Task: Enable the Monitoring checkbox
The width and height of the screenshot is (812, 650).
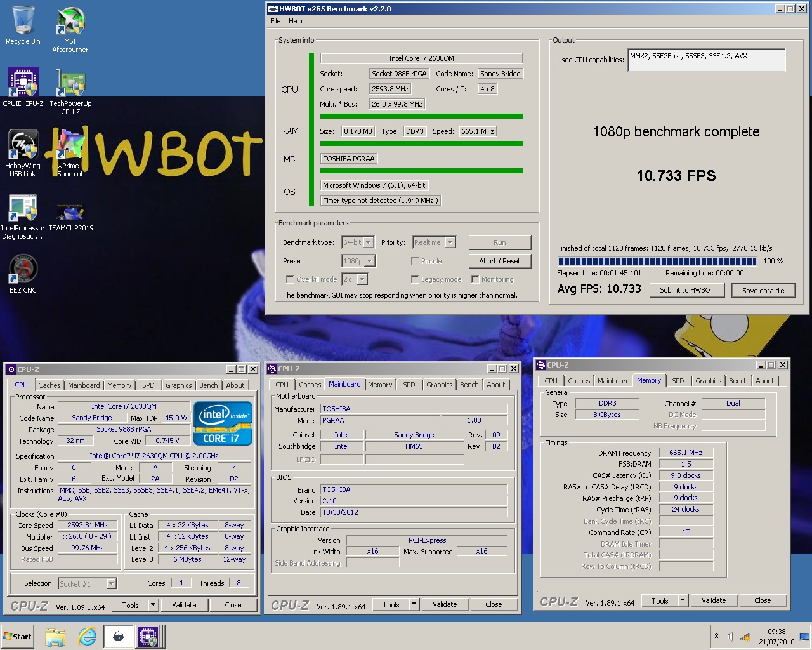Action: (475, 279)
